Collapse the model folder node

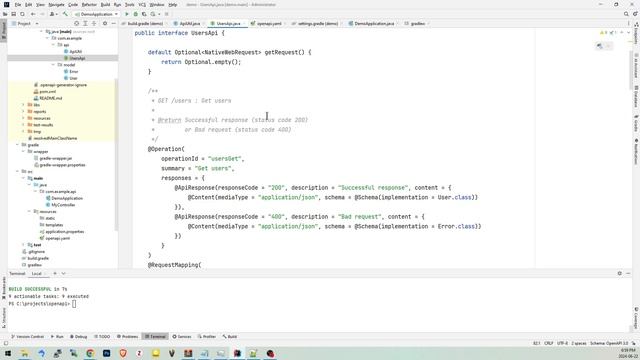(53, 65)
